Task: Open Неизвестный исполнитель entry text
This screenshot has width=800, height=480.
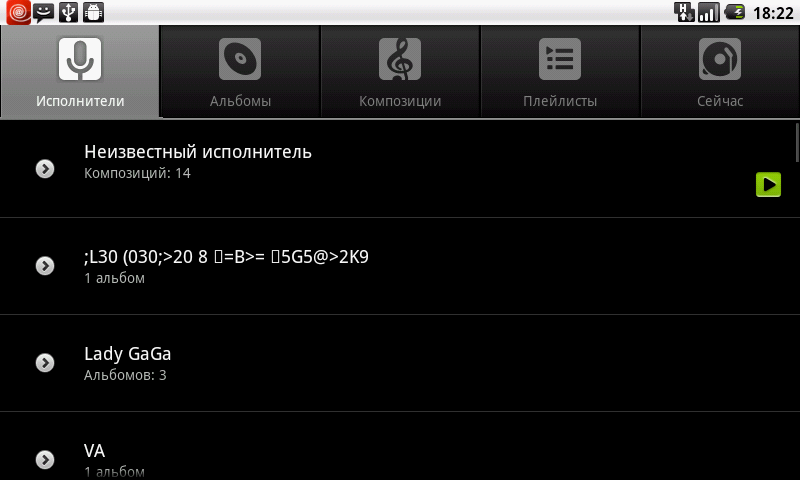Action: coord(198,151)
